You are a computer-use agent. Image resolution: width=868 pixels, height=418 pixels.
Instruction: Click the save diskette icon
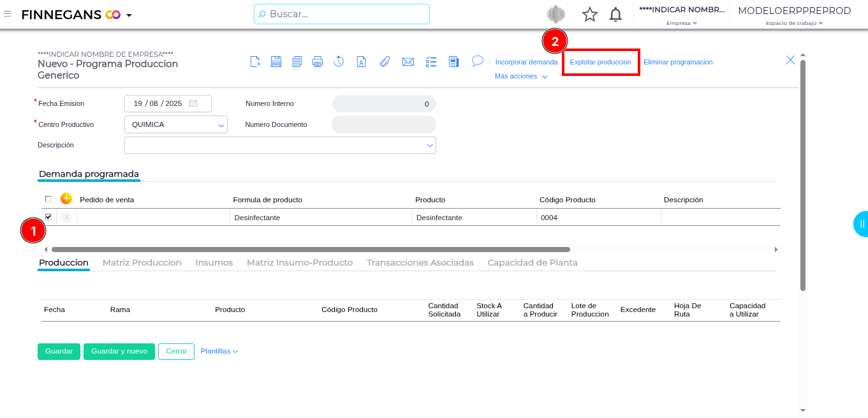point(276,62)
